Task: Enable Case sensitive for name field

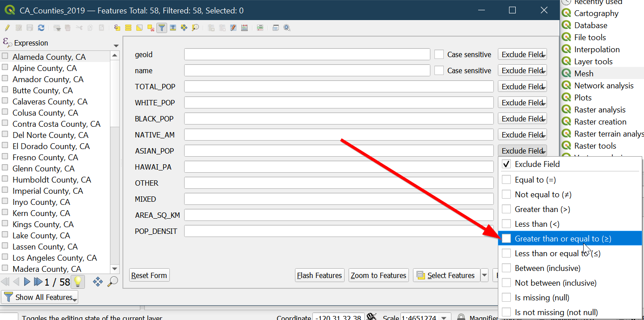Action: [x=439, y=71]
